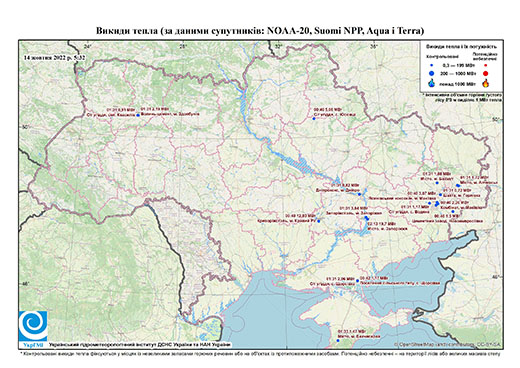Click the blue heat marker near Dnipro
520x368 pixels.
(359, 194)
